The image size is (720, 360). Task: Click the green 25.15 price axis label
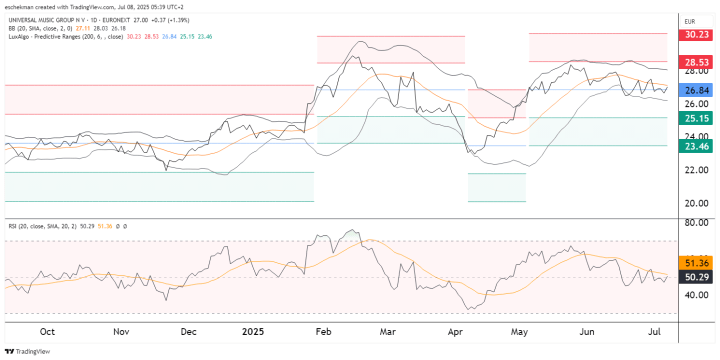click(x=697, y=118)
